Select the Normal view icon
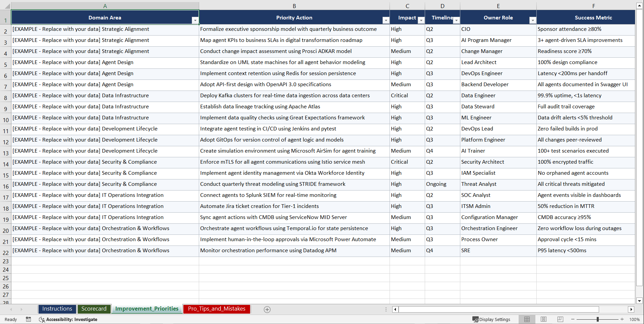Screen dimensions: 644x324 coord(527,319)
